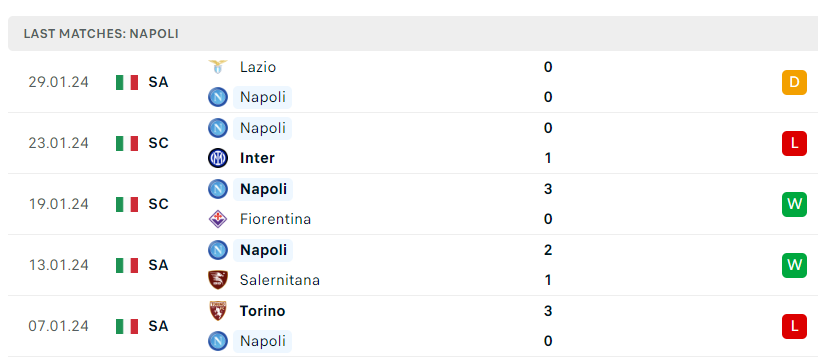Click Italy flag on the 23.01.24 row
This screenshot has height=361, width=818.
tap(127, 143)
